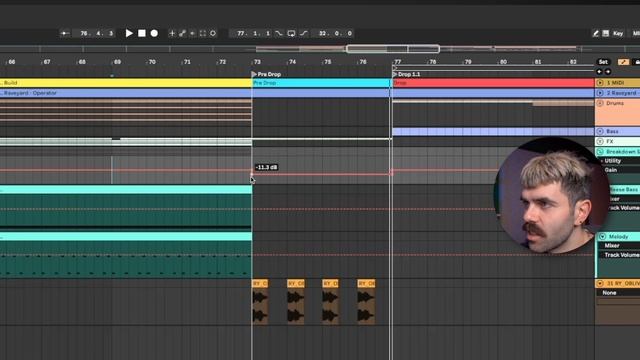
Task: Select third RY audio clip at bar 75
Action: [x=330, y=302]
